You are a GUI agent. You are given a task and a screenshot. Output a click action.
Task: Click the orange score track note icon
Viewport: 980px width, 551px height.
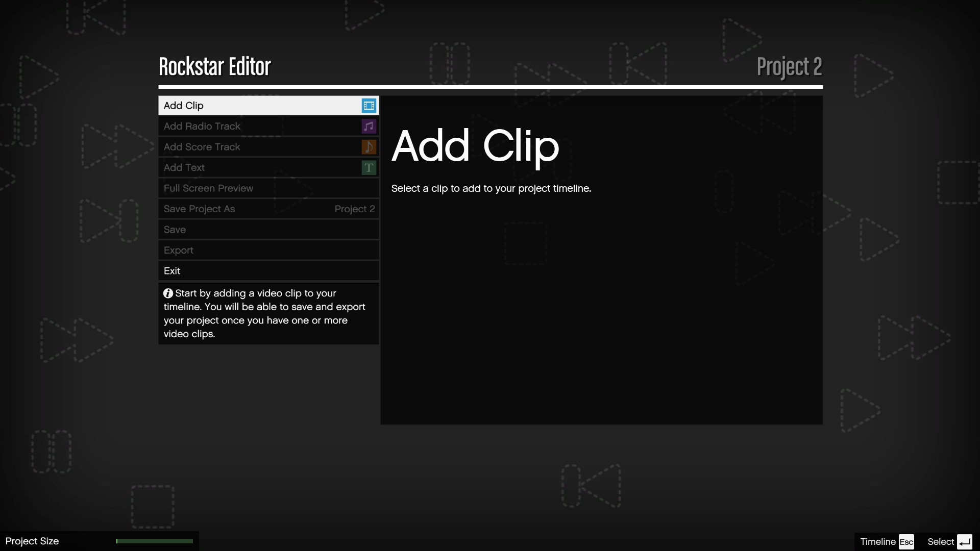pyautogui.click(x=369, y=147)
